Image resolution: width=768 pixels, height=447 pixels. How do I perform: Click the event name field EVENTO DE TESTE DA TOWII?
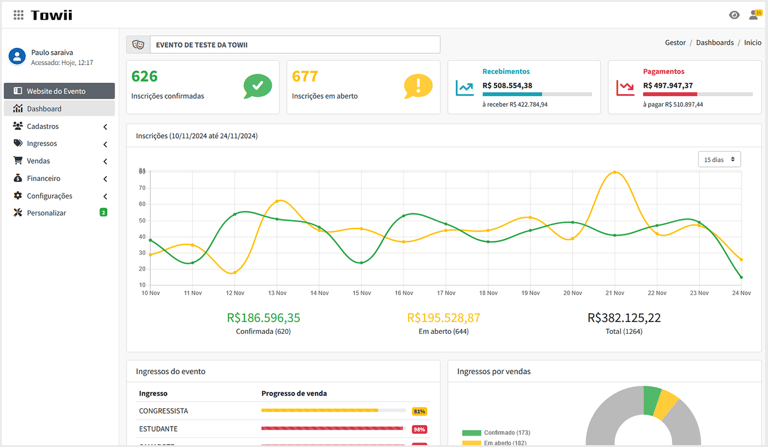pos(295,45)
